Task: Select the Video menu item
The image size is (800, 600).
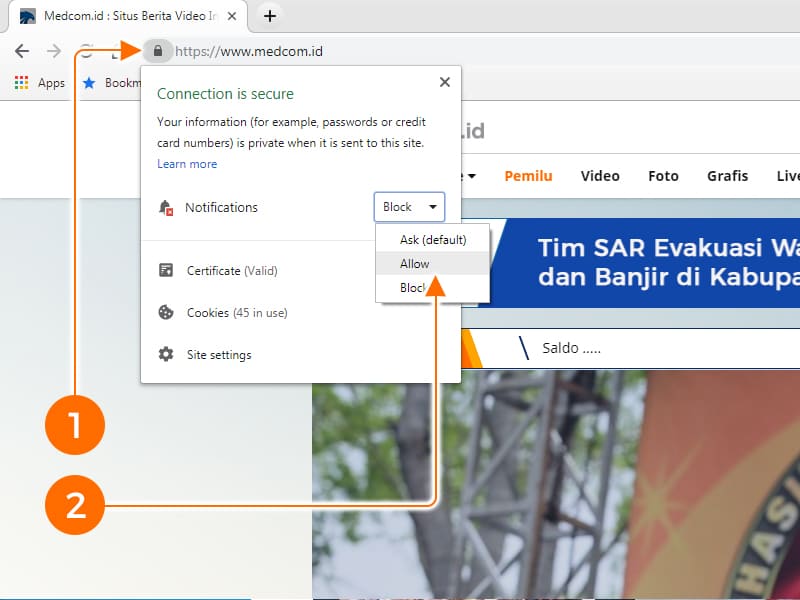Action: [x=600, y=176]
